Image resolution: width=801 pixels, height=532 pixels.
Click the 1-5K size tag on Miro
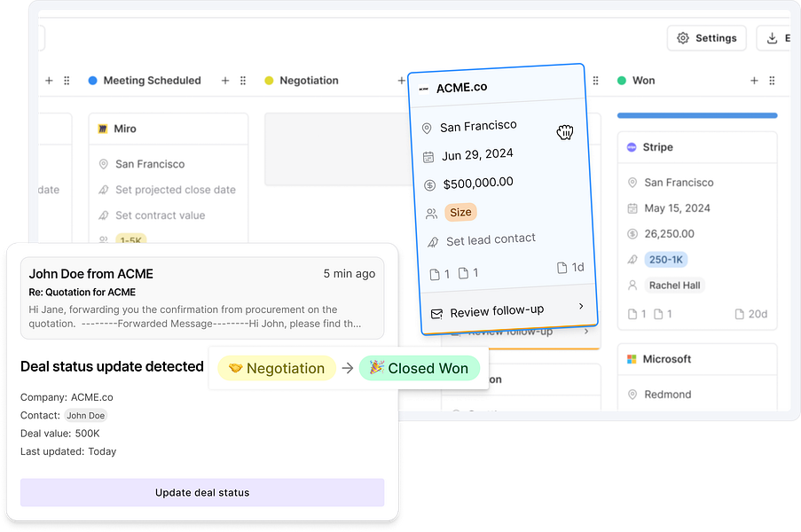(x=130, y=239)
